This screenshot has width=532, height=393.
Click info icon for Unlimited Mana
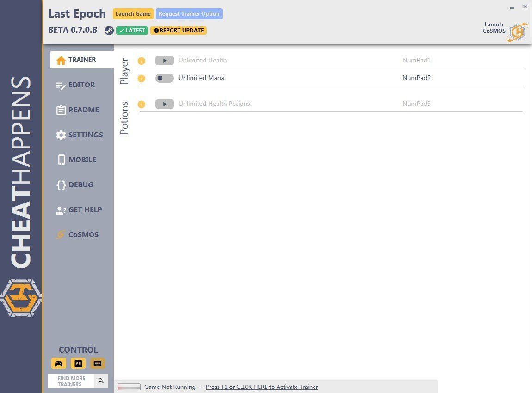click(142, 78)
